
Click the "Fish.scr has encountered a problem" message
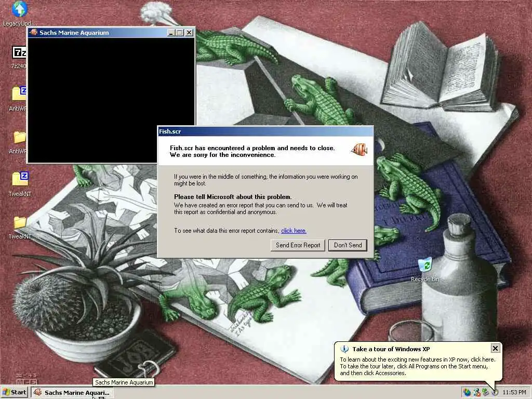point(252,151)
